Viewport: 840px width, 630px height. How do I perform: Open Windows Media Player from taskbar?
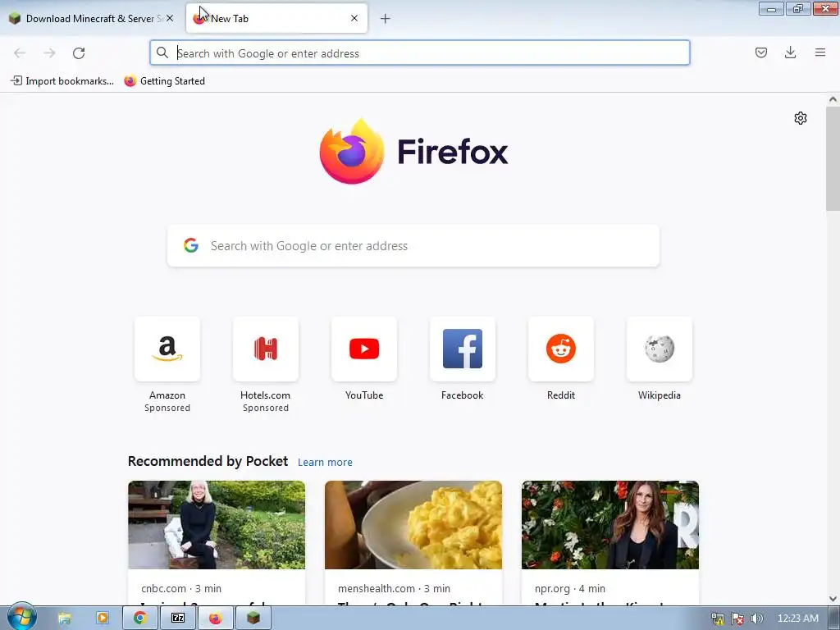103,619
